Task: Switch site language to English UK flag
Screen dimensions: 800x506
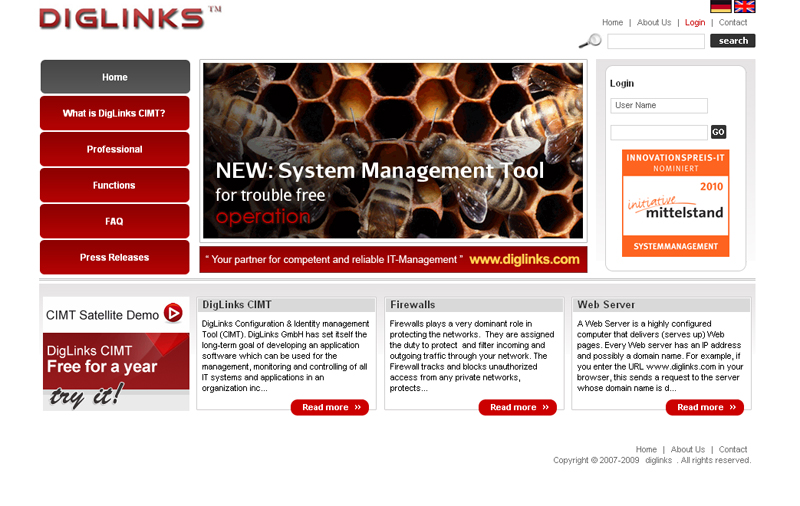Action: (x=745, y=6)
